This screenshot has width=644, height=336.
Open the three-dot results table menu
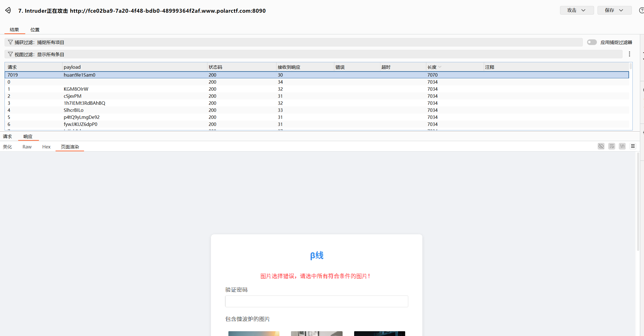[629, 54]
